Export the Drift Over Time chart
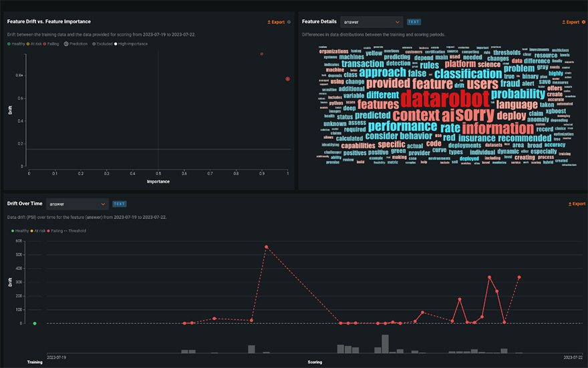The width and height of the screenshot is (588, 368). tap(576, 204)
